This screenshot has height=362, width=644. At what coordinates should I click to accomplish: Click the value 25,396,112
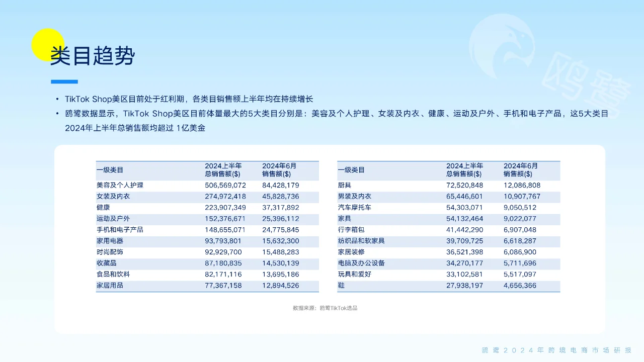[x=281, y=219]
